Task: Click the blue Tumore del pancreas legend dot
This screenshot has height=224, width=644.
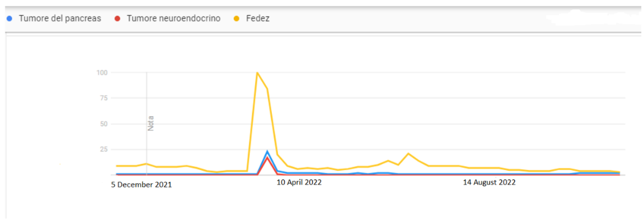Action: click(9, 18)
